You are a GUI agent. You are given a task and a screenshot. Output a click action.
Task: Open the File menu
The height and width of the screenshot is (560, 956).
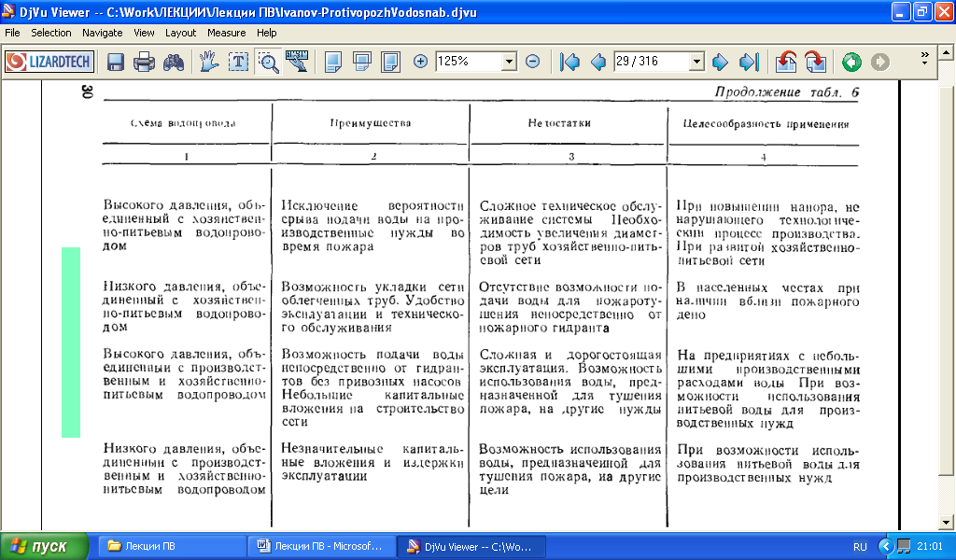coord(12,33)
